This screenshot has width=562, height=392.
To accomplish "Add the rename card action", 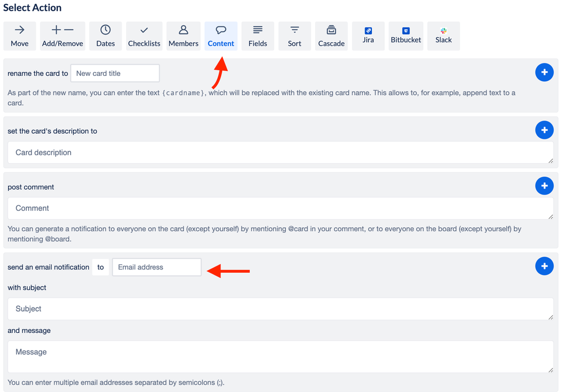I will (x=544, y=72).
